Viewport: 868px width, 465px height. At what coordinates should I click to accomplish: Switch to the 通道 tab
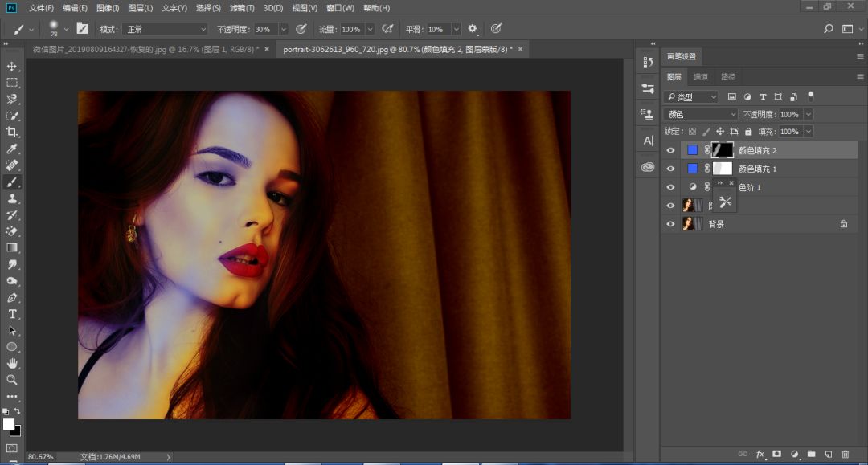[701, 77]
